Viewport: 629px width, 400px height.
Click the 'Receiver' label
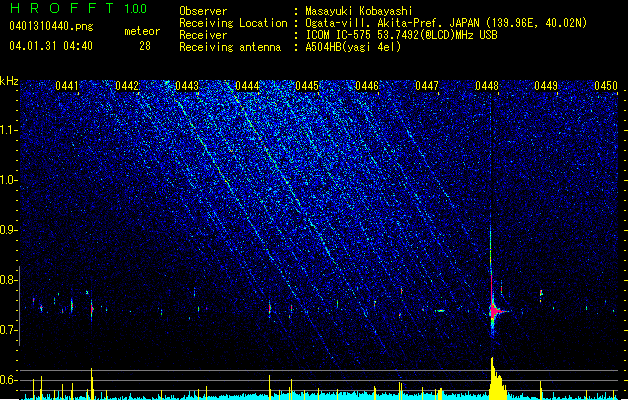point(203,35)
